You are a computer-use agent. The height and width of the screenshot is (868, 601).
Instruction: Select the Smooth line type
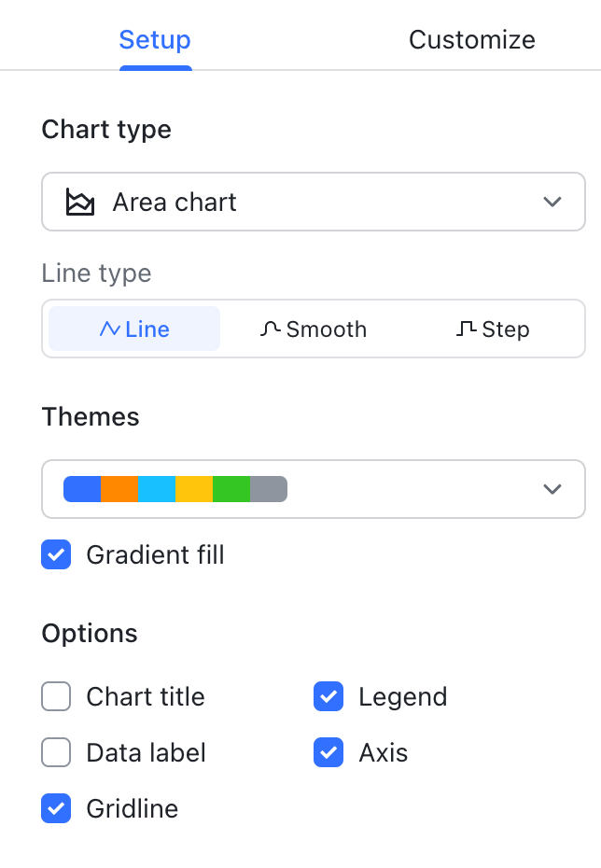(x=313, y=329)
